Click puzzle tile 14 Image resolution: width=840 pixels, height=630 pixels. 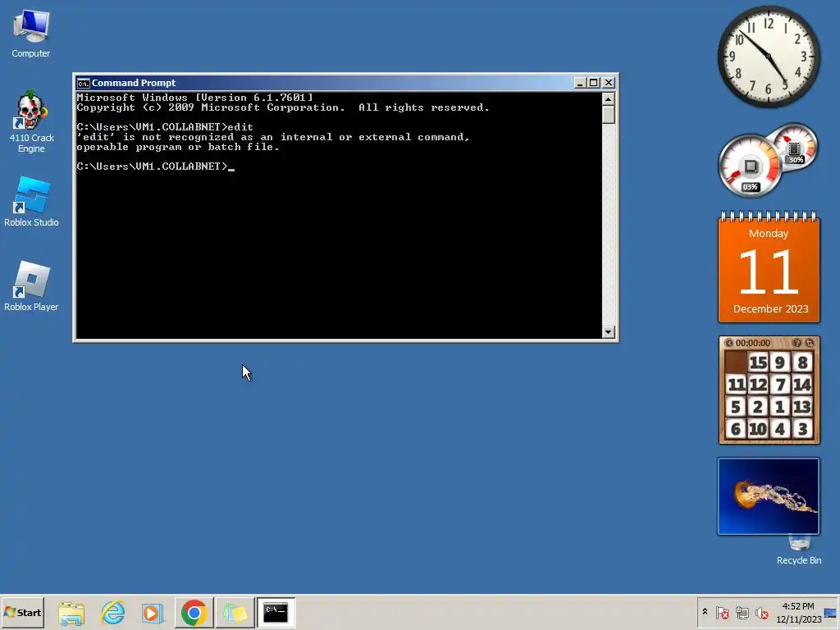pyautogui.click(x=802, y=384)
